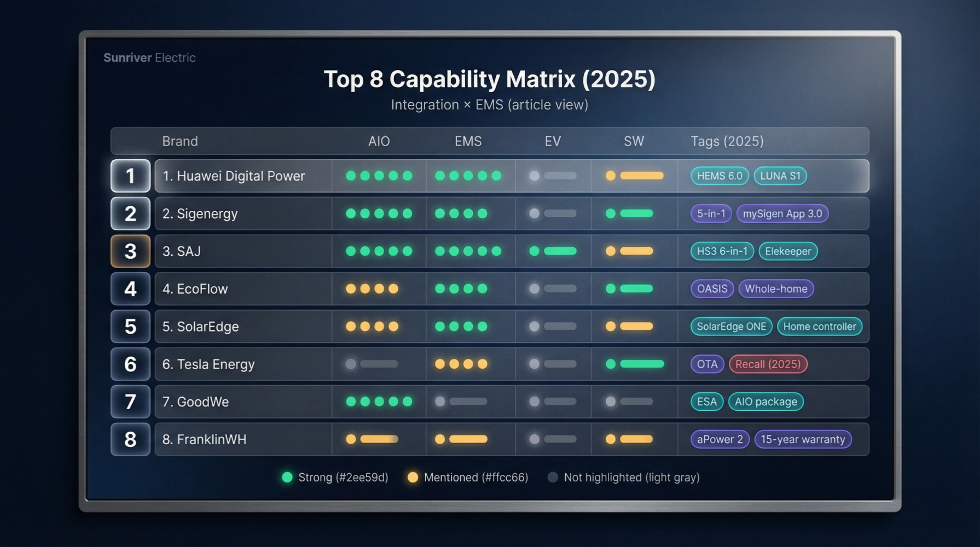Click the Tags (2025) column header

tap(727, 141)
